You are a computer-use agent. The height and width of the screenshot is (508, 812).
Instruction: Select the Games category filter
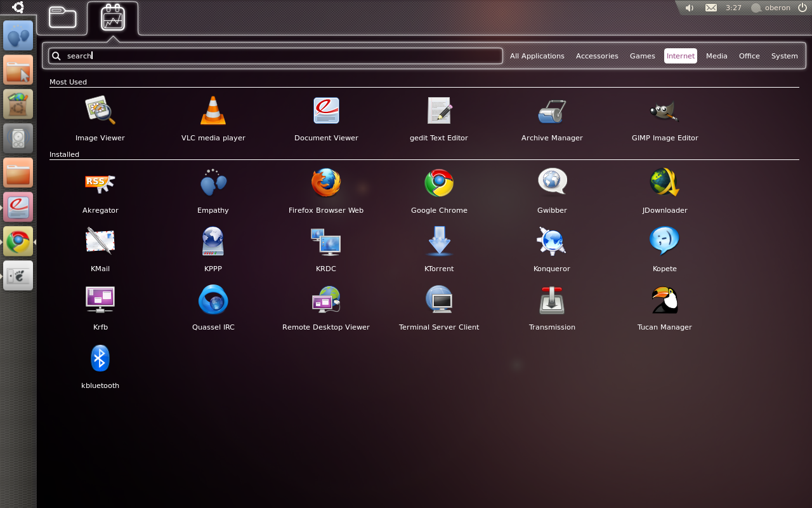pyautogui.click(x=642, y=56)
